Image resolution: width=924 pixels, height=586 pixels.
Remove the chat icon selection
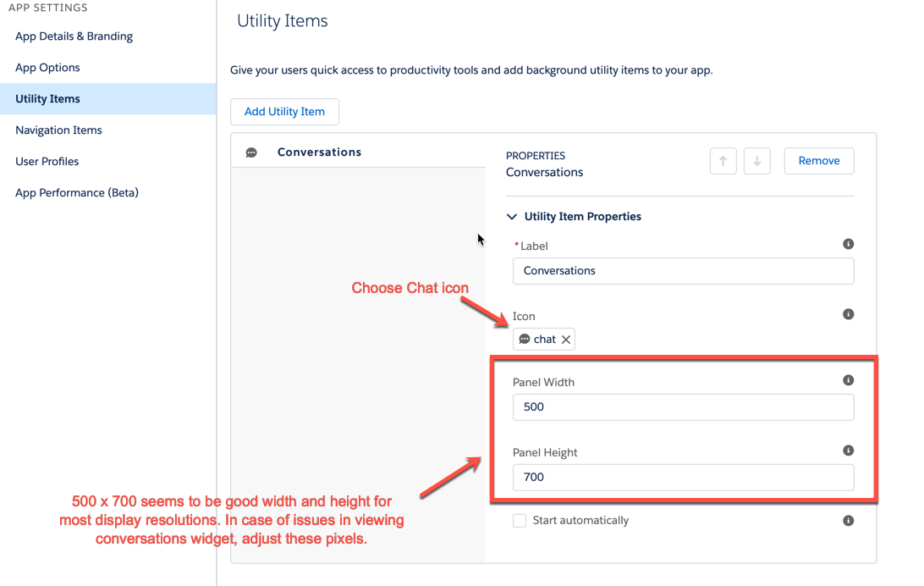pyautogui.click(x=566, y=340)
